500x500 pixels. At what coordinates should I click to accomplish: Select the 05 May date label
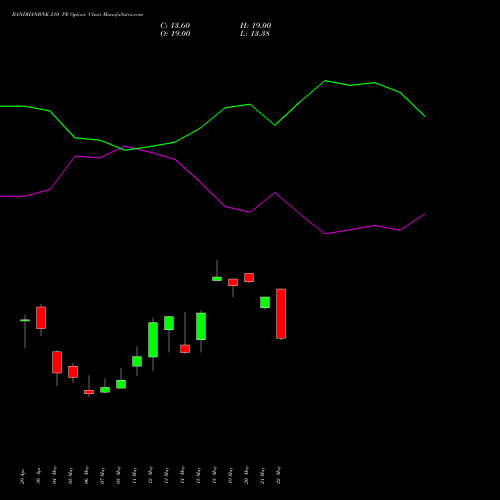click(x=70, y=475)
